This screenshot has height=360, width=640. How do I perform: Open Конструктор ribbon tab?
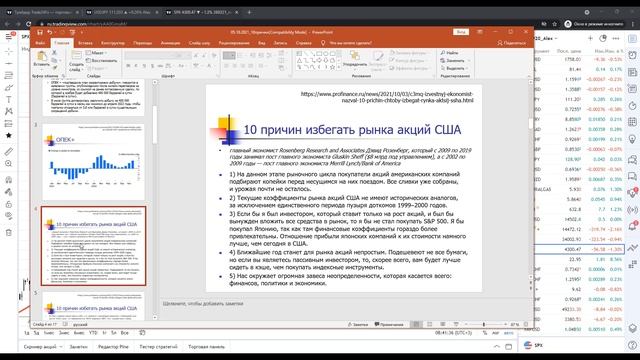[113, 43]
